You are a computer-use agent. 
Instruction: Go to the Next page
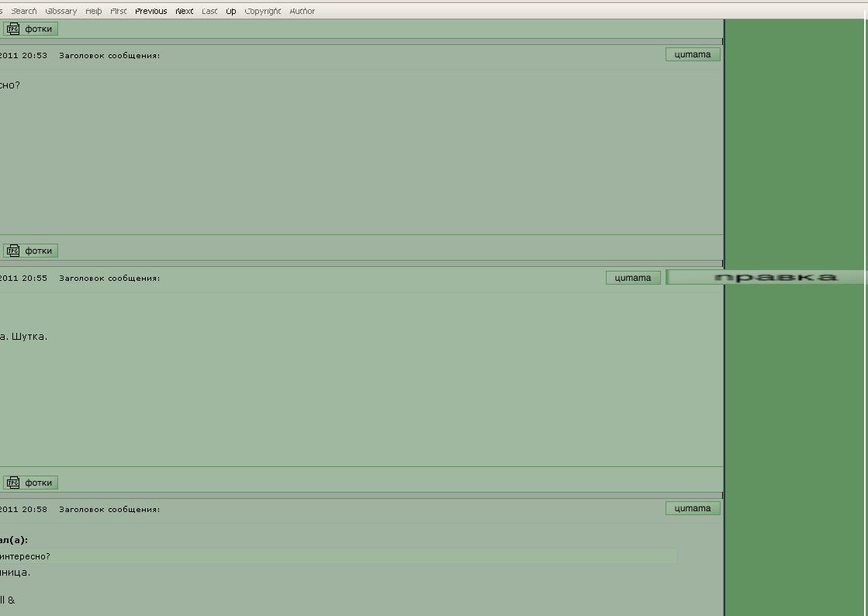[x=185, y=11]
